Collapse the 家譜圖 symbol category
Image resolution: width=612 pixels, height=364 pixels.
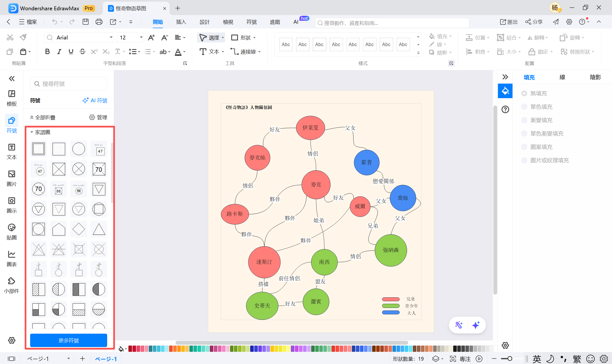click(x=32, y=132)
